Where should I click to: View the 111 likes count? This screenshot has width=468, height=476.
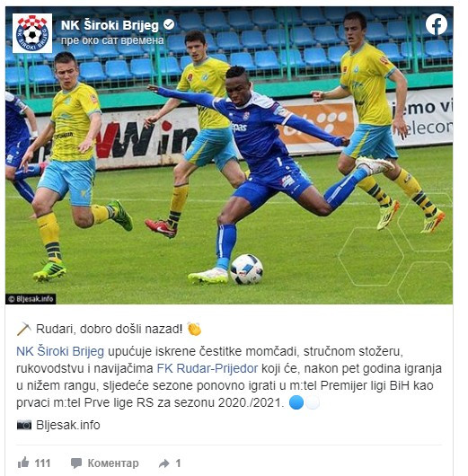(42, 463)
